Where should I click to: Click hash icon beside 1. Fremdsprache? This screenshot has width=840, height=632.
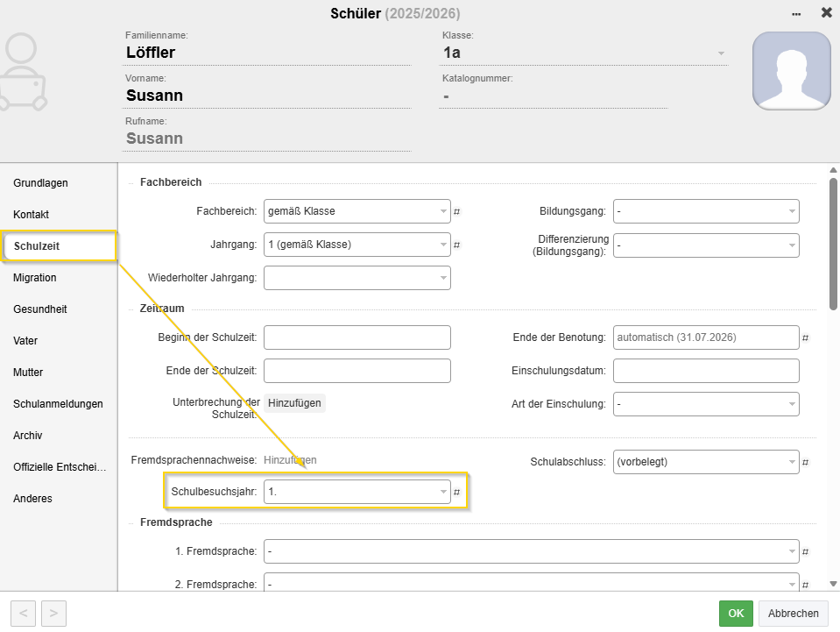click(805, 551)
